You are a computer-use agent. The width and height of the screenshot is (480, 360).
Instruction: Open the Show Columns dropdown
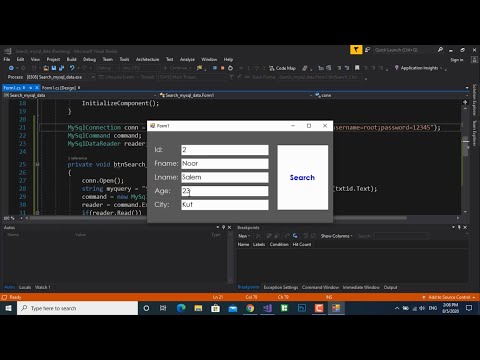click(336, 236)
